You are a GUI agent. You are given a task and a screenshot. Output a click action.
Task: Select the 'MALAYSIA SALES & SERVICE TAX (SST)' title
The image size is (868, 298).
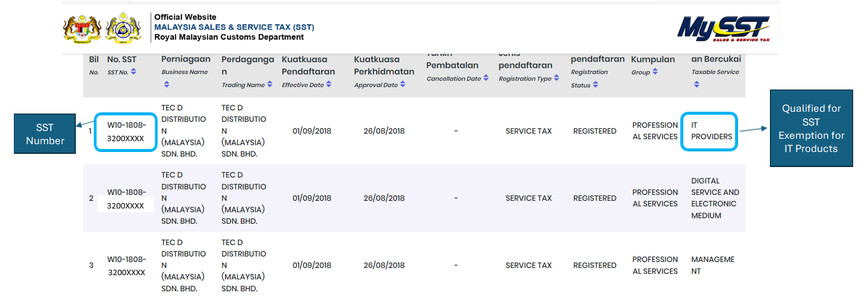click(x=234, y=27)
